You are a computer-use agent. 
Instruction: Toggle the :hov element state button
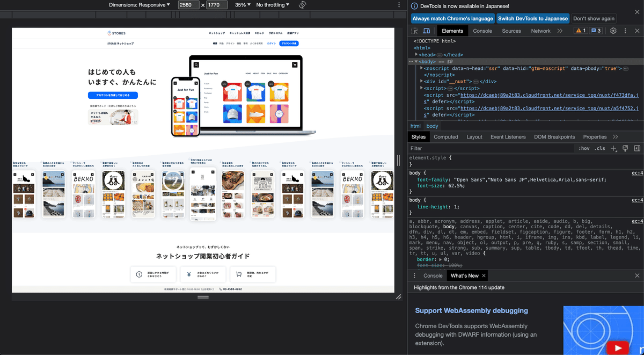584,148
